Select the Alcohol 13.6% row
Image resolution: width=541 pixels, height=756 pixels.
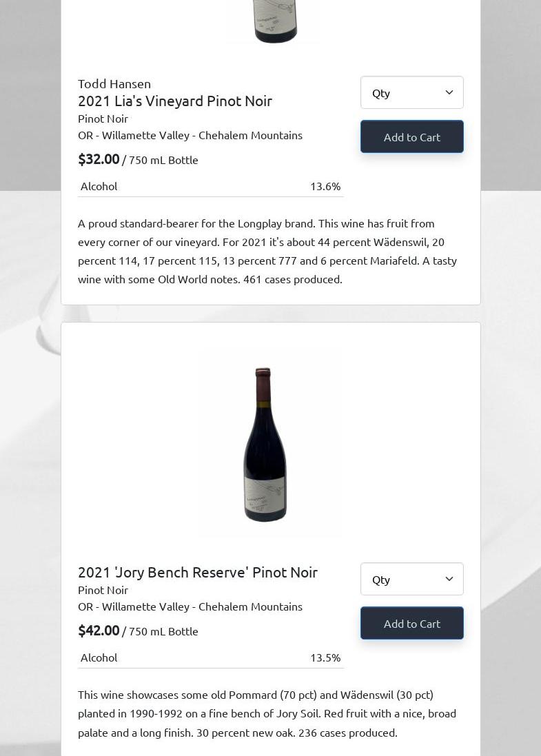click(x=210, y=186)
